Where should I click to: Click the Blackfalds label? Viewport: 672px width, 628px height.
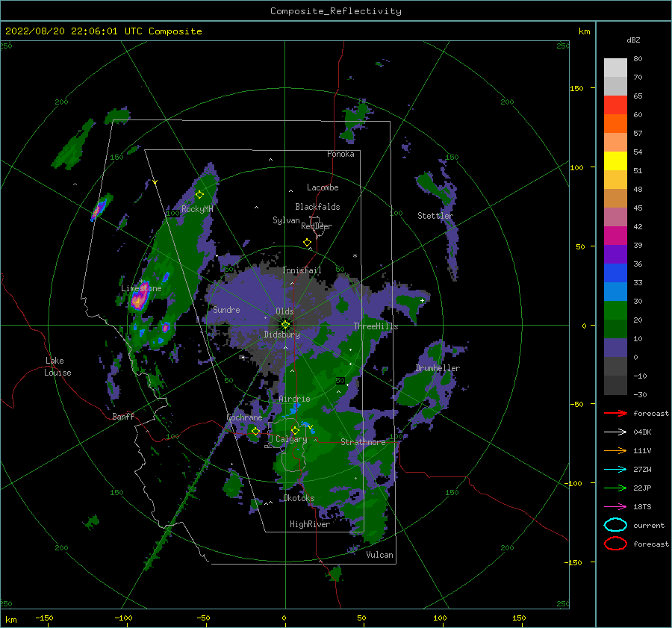tap(317, 207)
